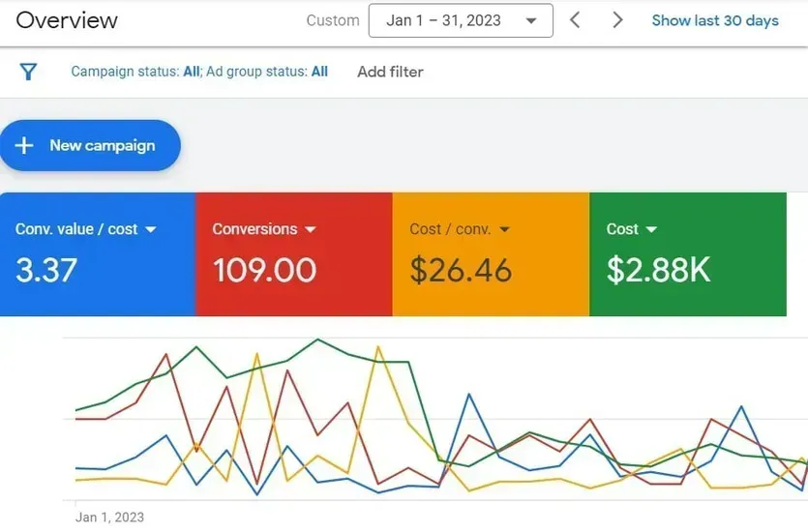
Task: Click the Show last 30 days link
Action: pyautogui.click(x=715, y=20)
